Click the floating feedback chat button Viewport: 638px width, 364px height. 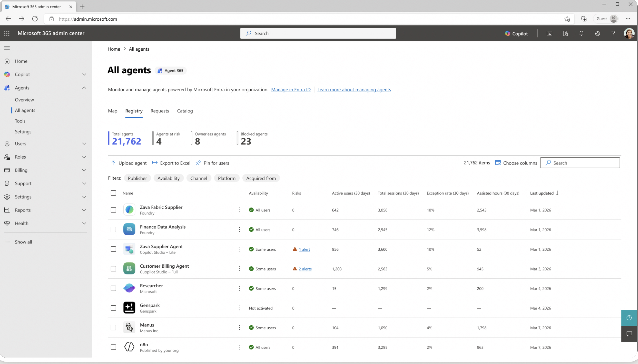(629, 334)
